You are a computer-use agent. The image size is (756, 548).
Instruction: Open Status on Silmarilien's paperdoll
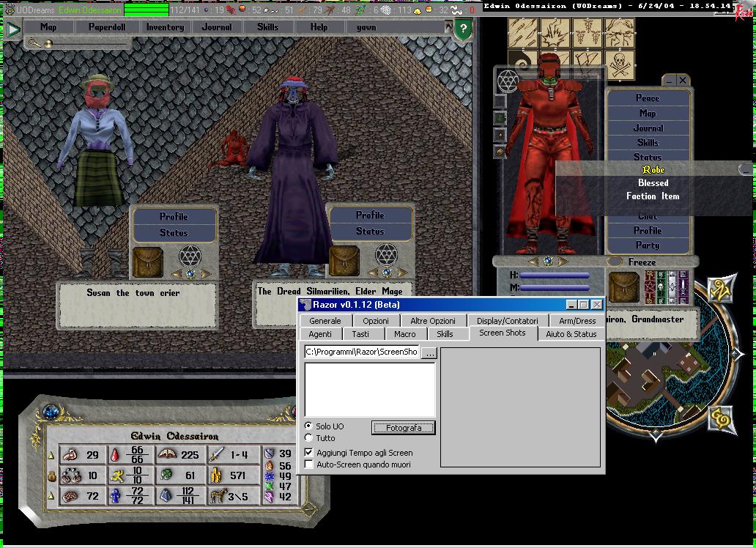(370, 231)
